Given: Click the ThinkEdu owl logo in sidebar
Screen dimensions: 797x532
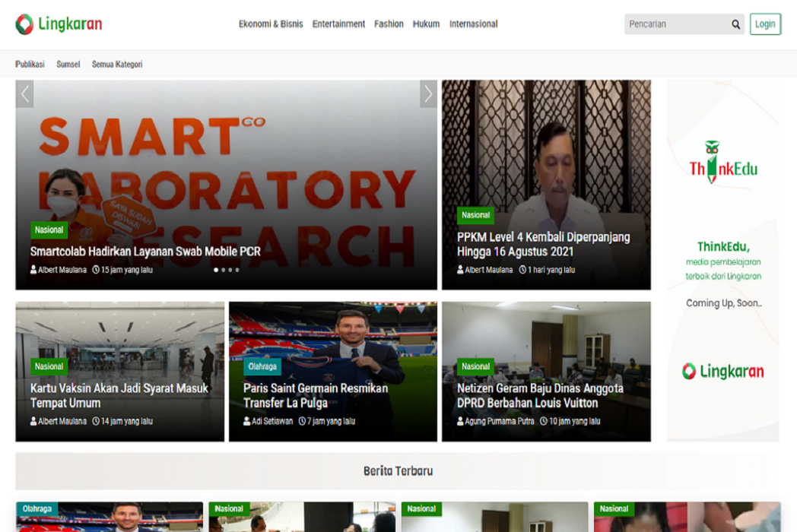Looking at the screenshot, I should [x=722, y=162].
